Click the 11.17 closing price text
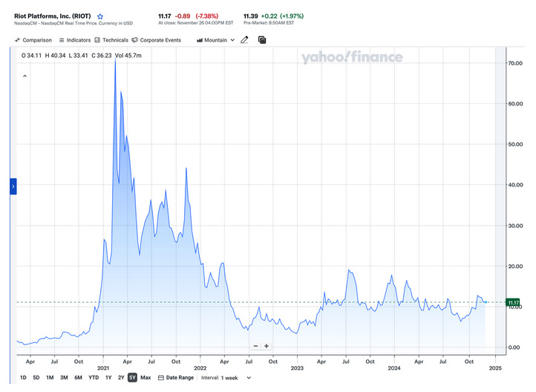Image resolution: width=536 pixels, height=392 pixels. pyautogui.click(x=164, y=16)
